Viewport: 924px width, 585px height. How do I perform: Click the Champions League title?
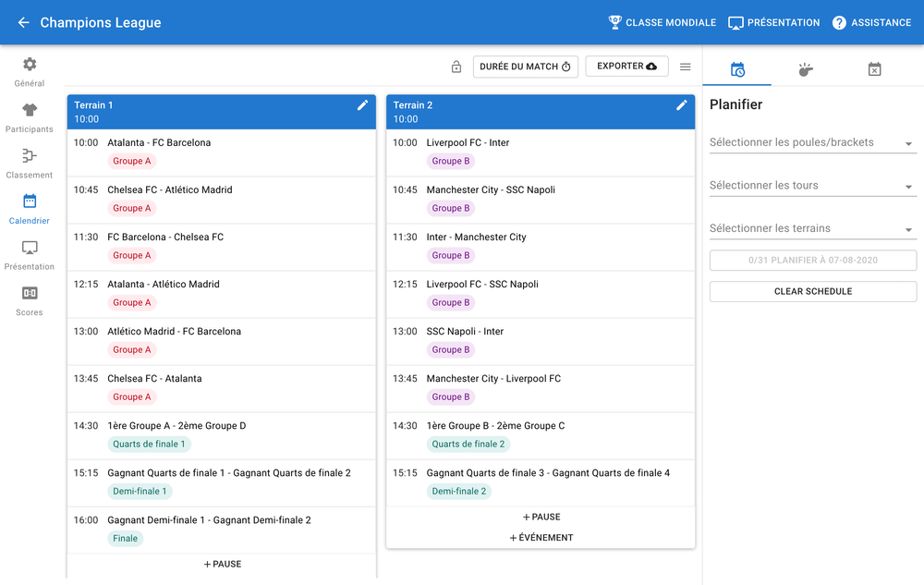(x=101, y=22)
